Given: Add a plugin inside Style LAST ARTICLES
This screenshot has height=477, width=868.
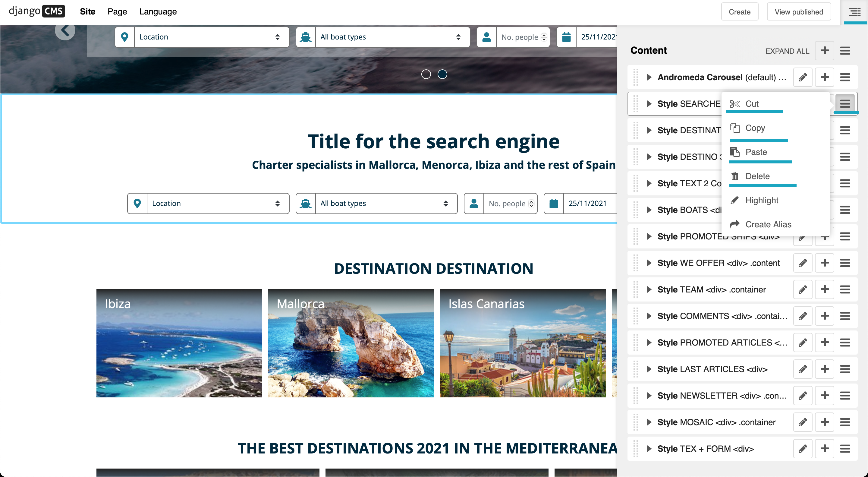Looking at the screenshot, I should [825, 369].
